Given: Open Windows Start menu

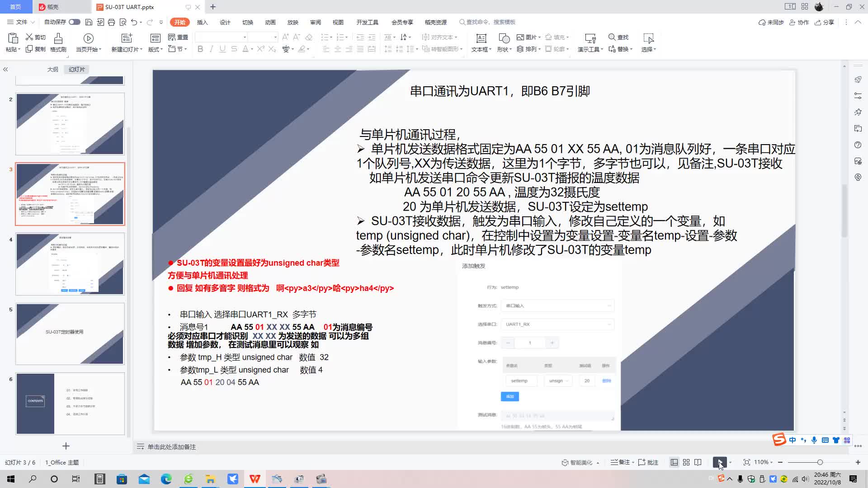Looking at the screenshot, I should (x=11, y=479).
